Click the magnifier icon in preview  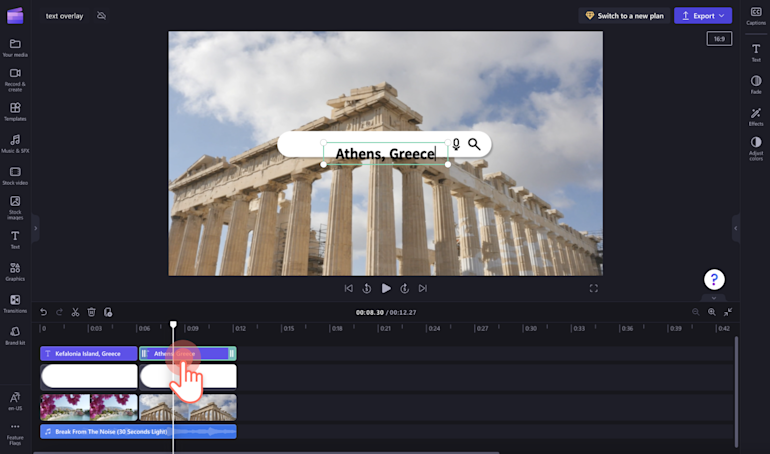(x=474, y=144)
